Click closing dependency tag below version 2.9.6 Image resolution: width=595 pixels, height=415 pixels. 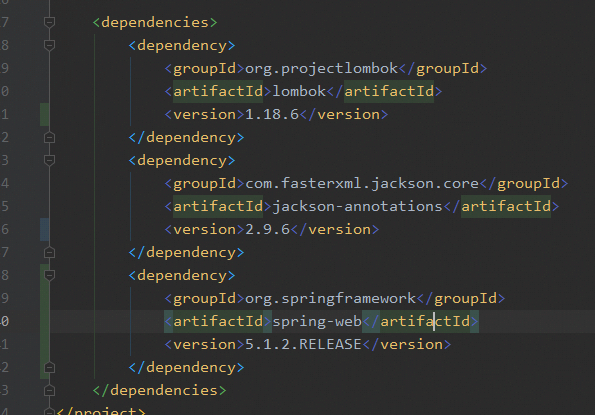186,253
